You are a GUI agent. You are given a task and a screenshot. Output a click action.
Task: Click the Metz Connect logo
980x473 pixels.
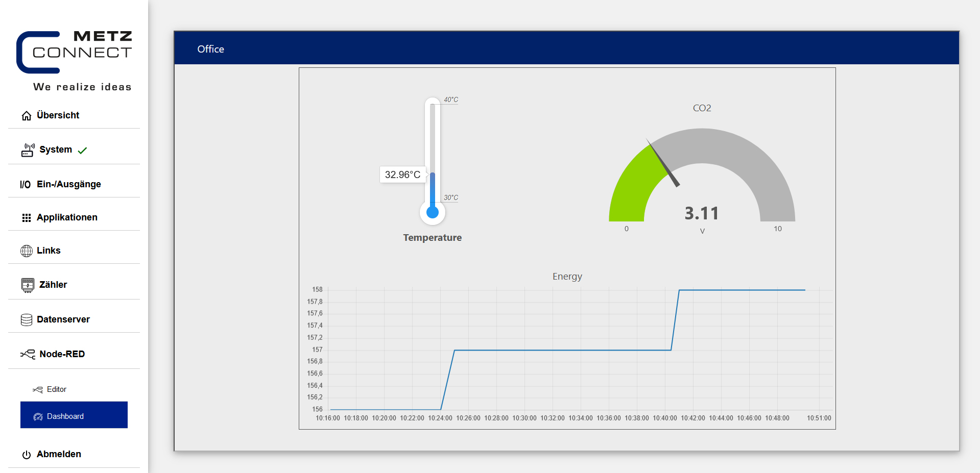coord(75,61)
